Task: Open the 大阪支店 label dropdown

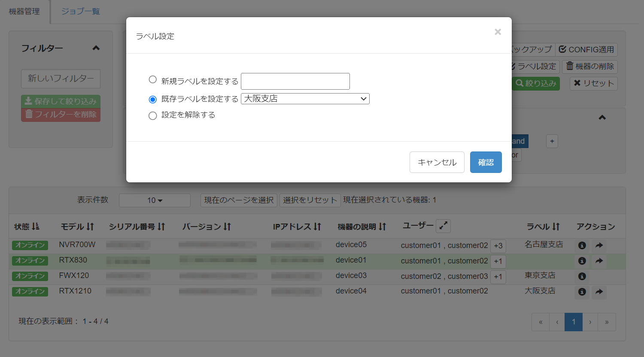Action: [x=305, y=99]
